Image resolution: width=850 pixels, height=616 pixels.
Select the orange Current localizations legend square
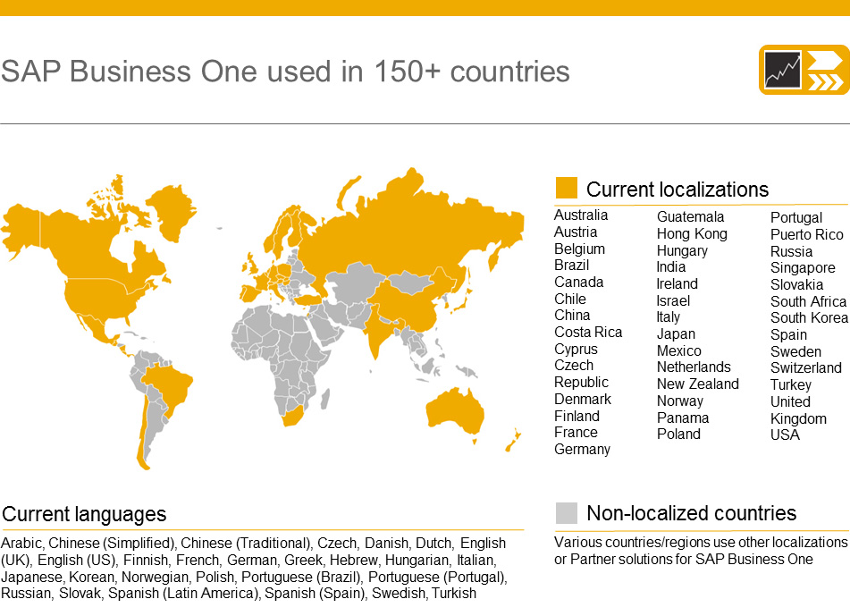click(567, 189)
